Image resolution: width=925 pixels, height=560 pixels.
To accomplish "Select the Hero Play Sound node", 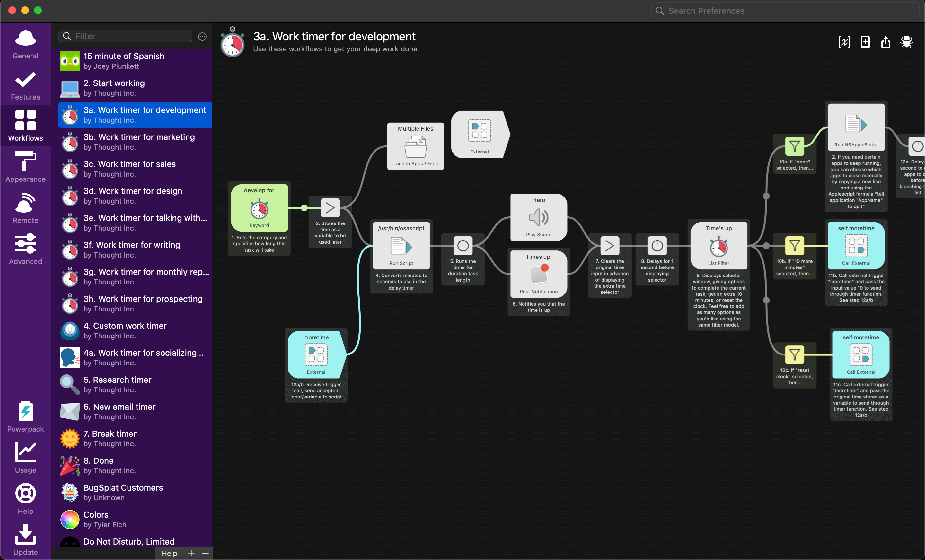I will (538, 217).
